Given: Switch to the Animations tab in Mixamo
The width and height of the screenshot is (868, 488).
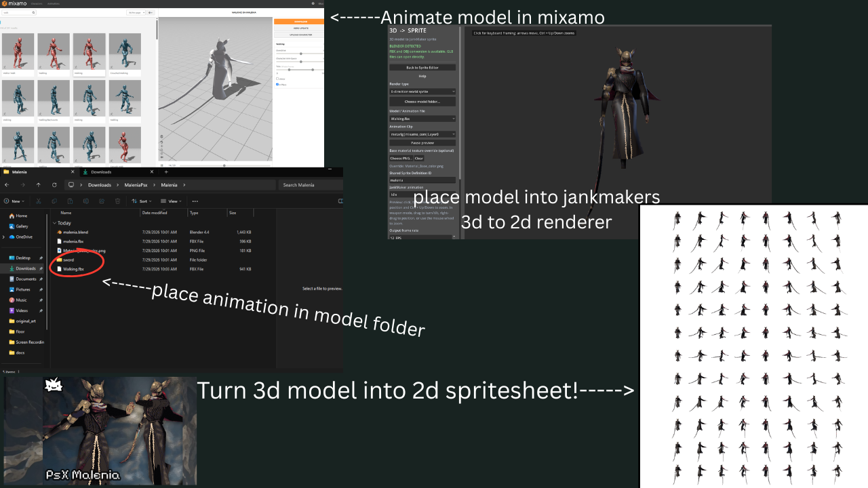Looking at the screenshot, I should (54, 3).
